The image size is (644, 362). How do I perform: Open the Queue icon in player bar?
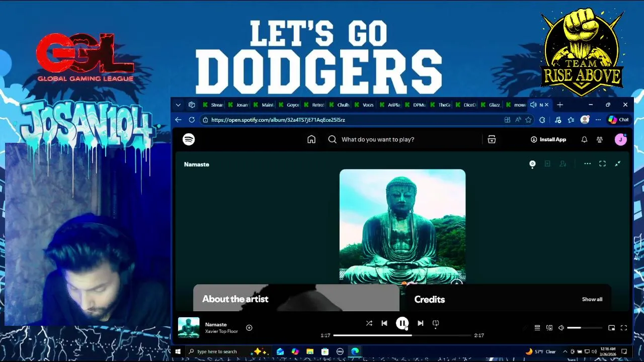point(537,328)
